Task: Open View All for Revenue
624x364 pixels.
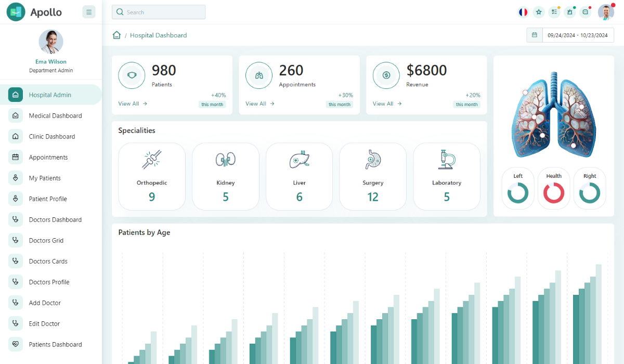Action: coord(383,103)
